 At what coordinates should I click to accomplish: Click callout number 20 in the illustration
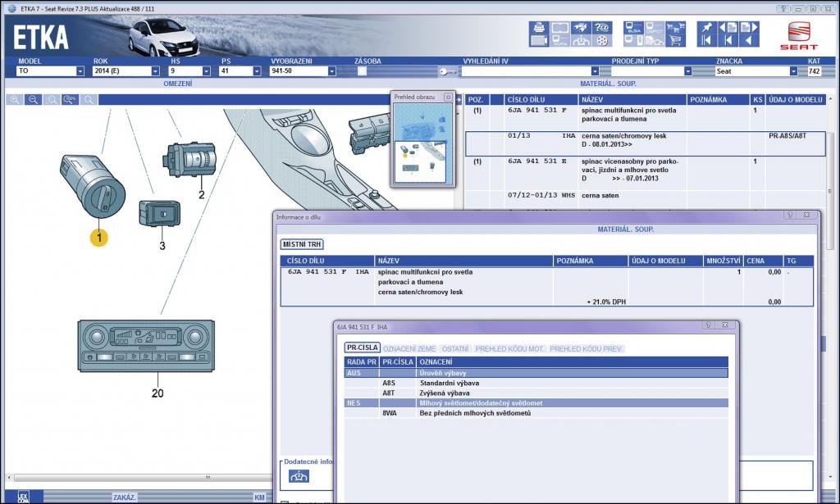157,393
